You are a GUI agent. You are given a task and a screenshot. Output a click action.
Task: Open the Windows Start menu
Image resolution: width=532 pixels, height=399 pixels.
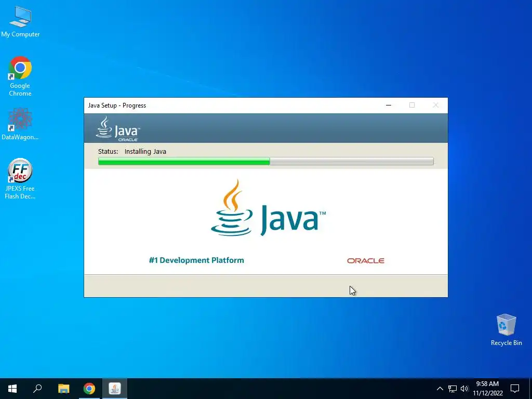pyautogui.click(x=12, y=389)
